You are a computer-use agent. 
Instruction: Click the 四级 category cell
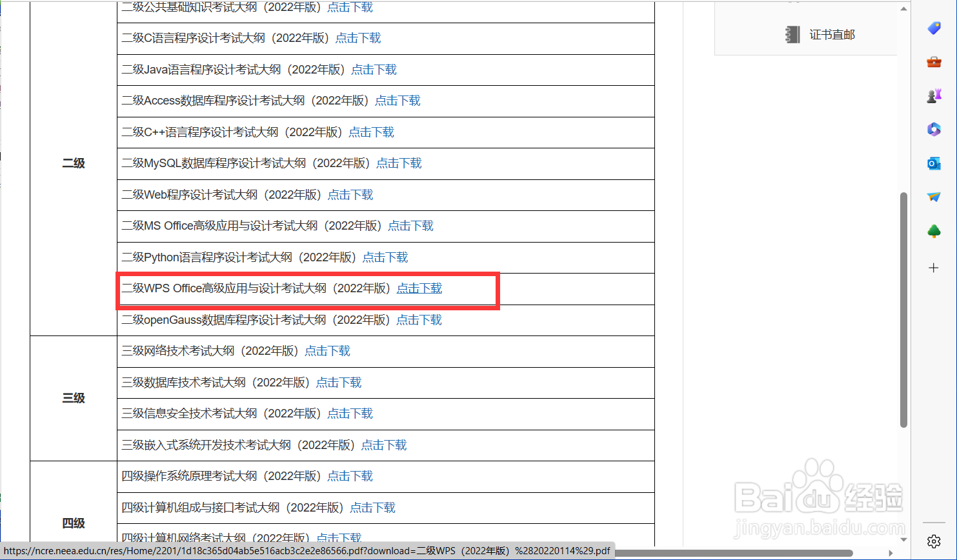74,523
